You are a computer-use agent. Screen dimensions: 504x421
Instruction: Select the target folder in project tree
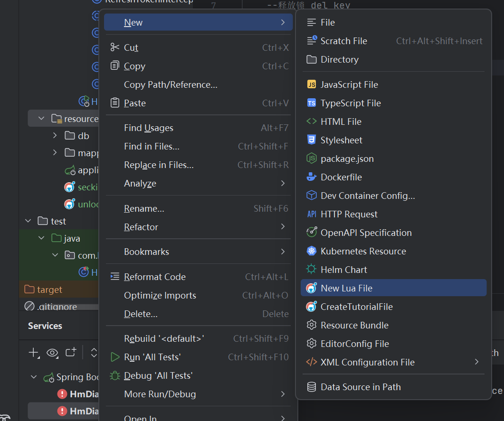coord(49,290)
